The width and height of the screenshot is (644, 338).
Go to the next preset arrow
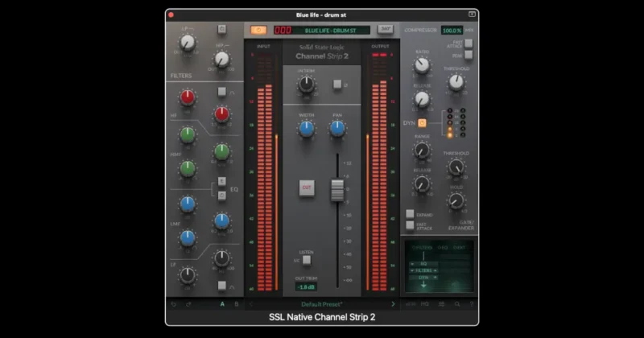point(393,304)
